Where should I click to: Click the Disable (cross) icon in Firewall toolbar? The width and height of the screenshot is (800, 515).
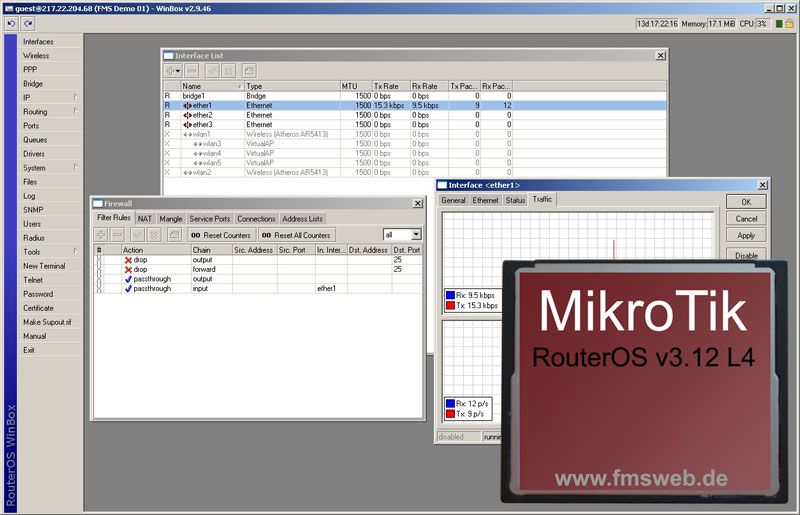(154, 235)
